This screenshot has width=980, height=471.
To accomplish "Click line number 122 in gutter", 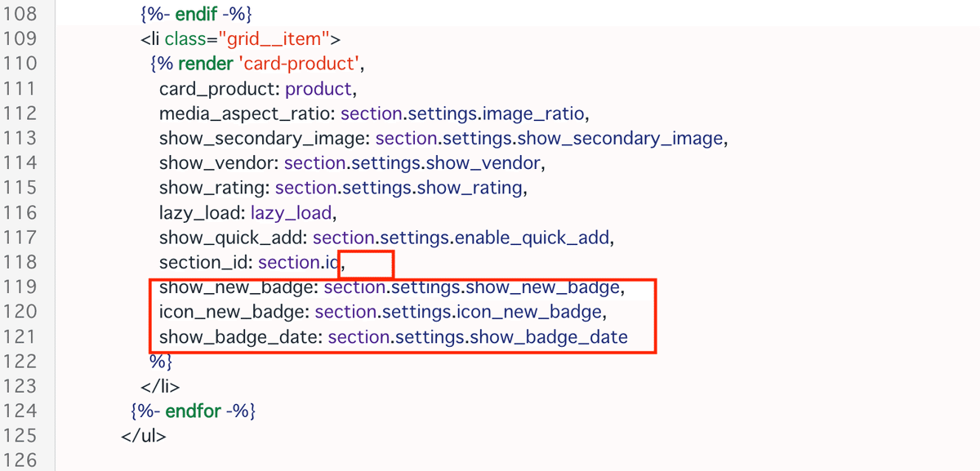I will coord(20,362).
